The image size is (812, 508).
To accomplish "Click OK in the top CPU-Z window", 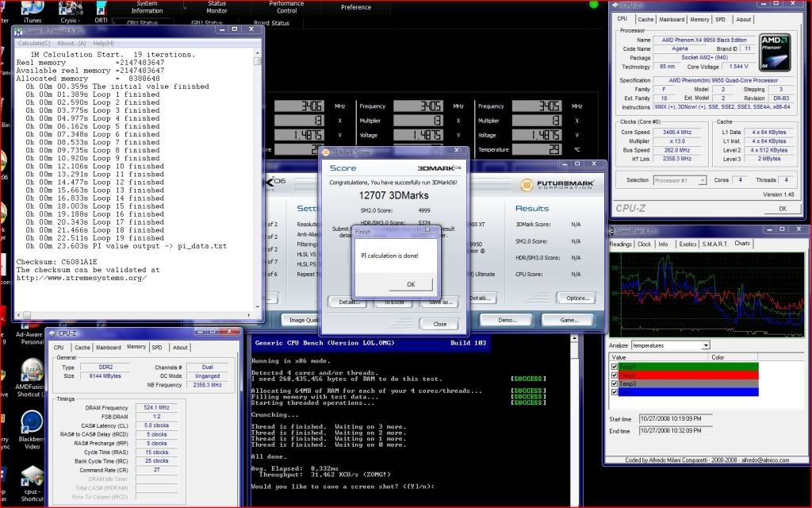I will point(783,209).
